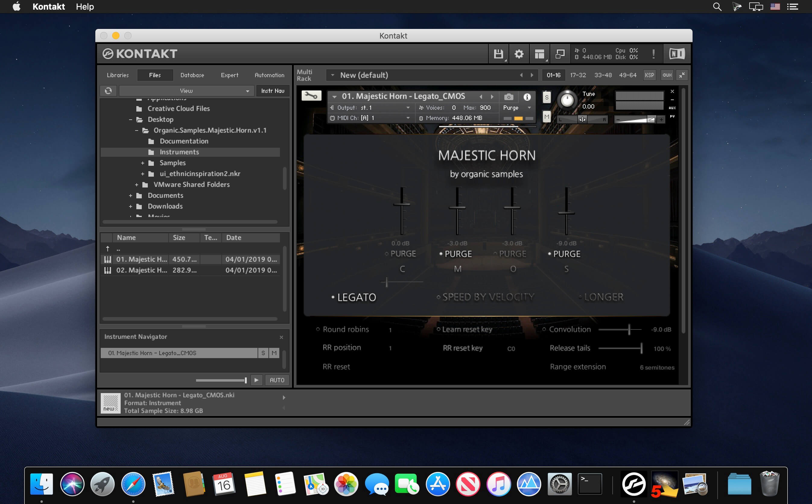Open the View dropdown in browser
Screen dimensions: 812x504
(186, 91)
